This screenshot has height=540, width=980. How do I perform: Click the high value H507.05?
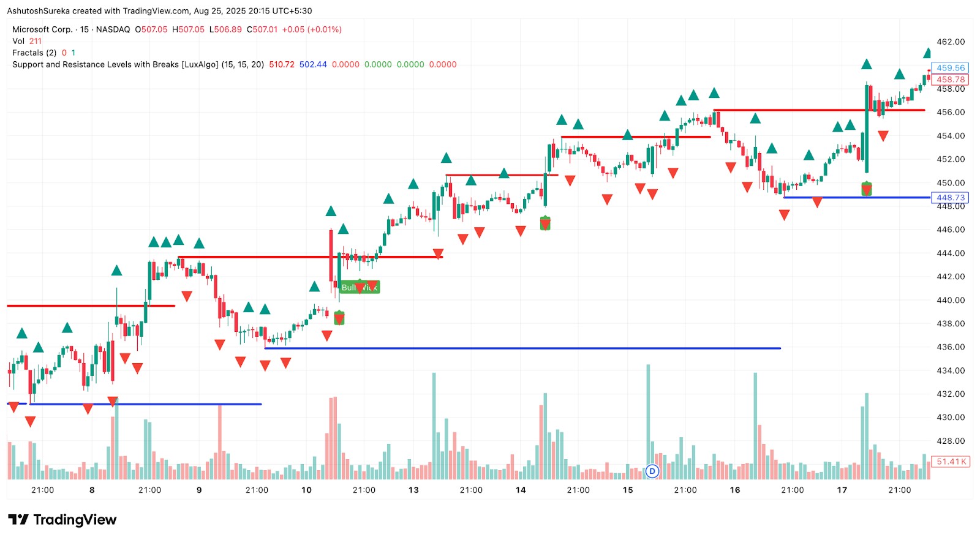(x=189, y=29)
